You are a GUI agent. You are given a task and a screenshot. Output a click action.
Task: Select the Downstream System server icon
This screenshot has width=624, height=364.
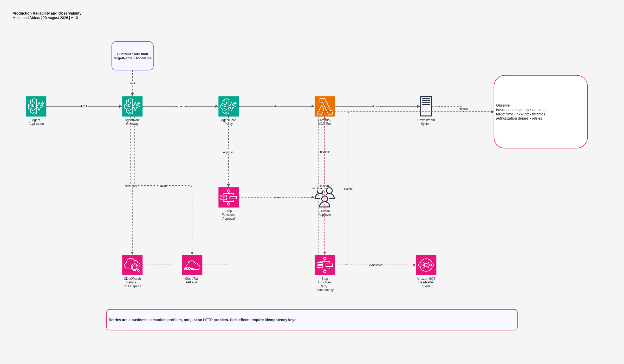426,106
